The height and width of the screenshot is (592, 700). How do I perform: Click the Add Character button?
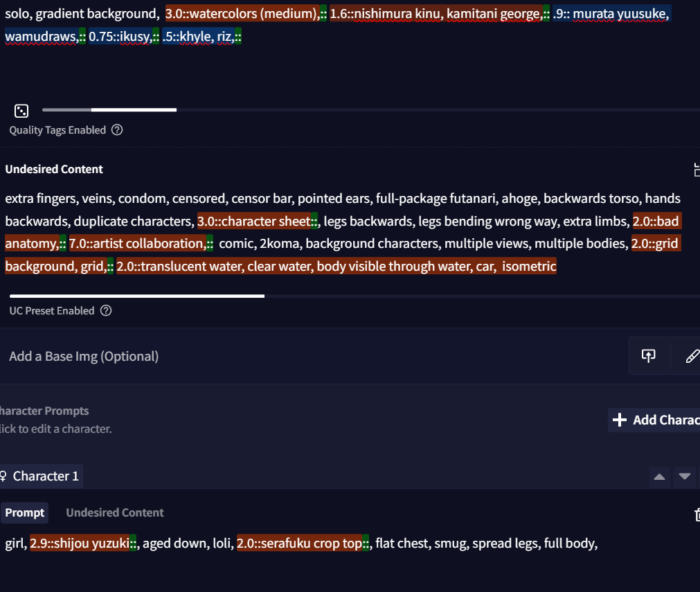pyautogui.click(x=654, y=420)
